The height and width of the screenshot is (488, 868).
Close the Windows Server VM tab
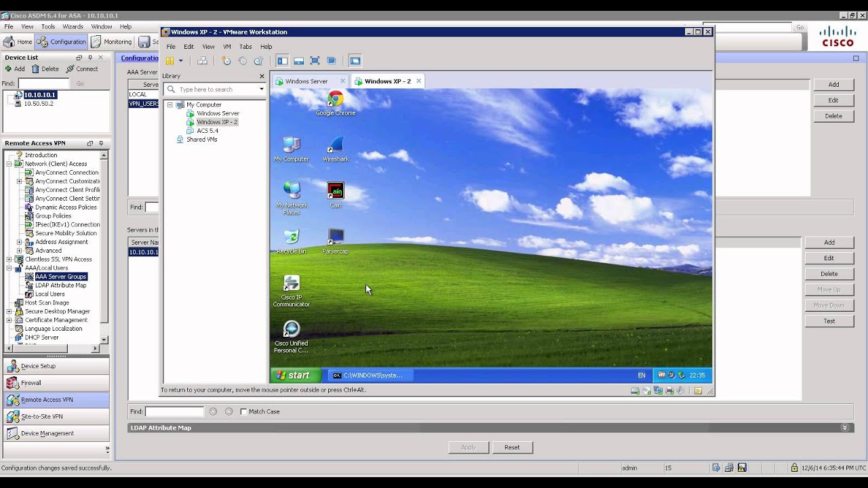[342, 81]
